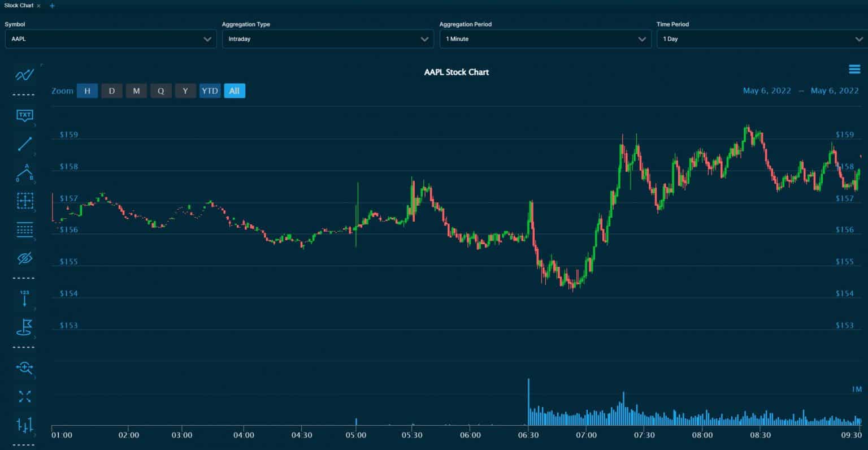868x450 pixels.
Task: Select the ABC pattern drawing tool
Action: click(25, 173)
